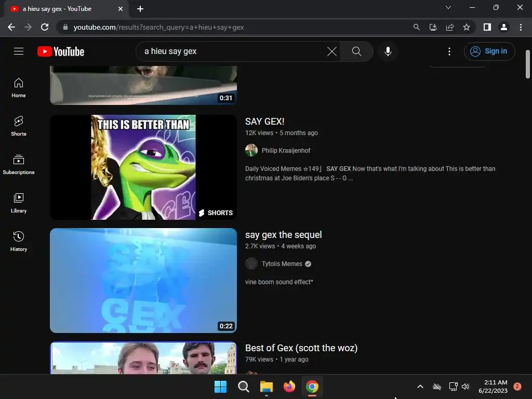Click the Sign in button
The image size is (532, 399).
(489, 51)
